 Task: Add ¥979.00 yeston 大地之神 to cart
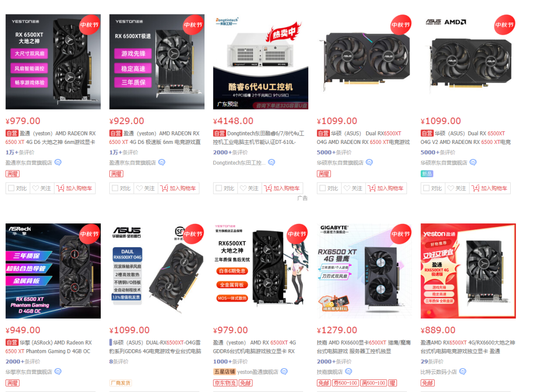tap(75, 188)
